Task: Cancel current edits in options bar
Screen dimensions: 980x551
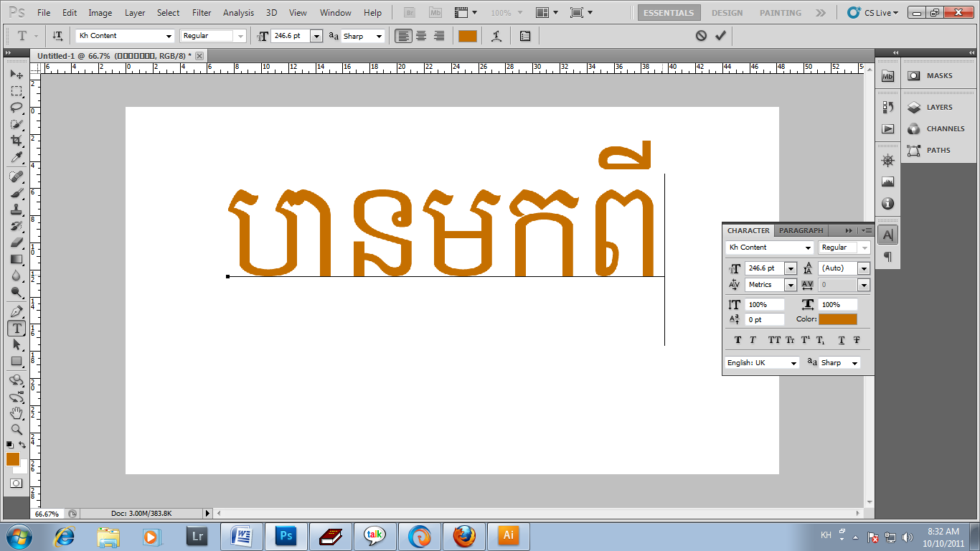Action: point(701,36)
